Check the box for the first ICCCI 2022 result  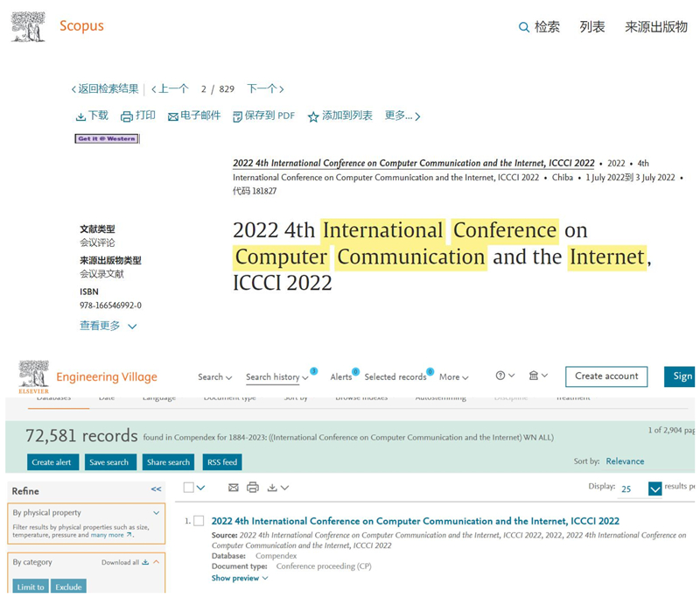click(199, 521)
